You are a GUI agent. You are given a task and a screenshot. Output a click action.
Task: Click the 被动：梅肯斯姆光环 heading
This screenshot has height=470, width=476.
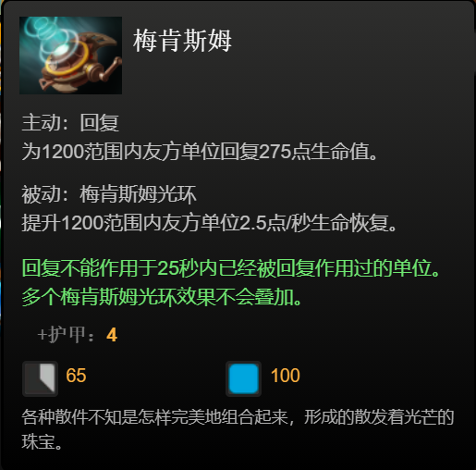[109, 194]
